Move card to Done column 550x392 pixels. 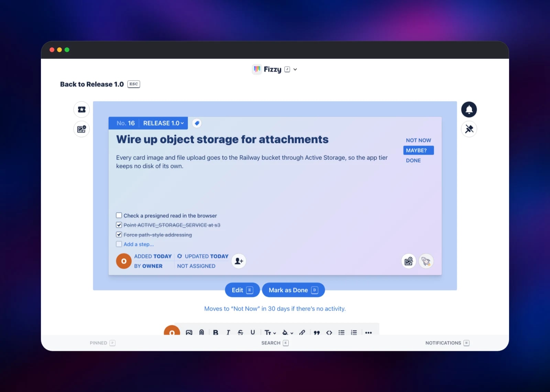tap(413, 160)
